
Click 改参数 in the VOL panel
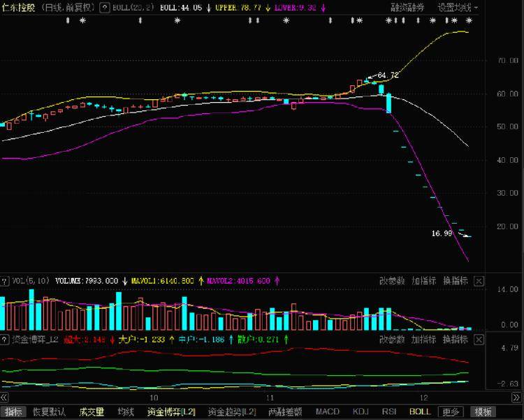coord(392,281)
